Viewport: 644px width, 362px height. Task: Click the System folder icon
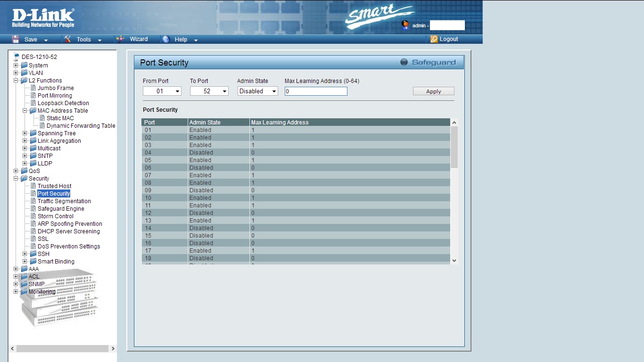pyautogui.click(x=24, y=65)
